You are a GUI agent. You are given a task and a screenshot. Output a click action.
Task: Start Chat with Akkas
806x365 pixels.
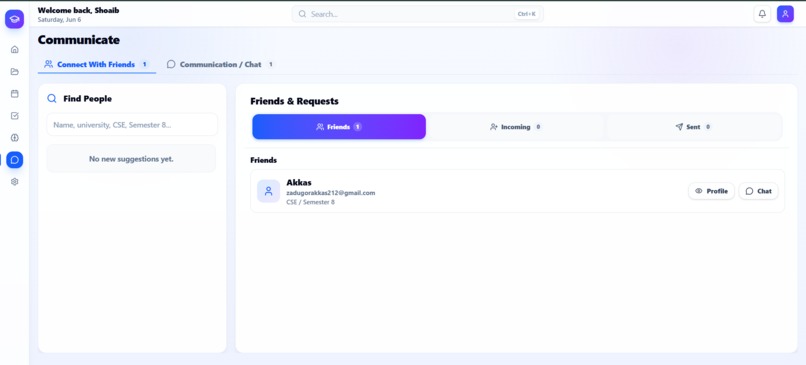[x=758, y=191]
